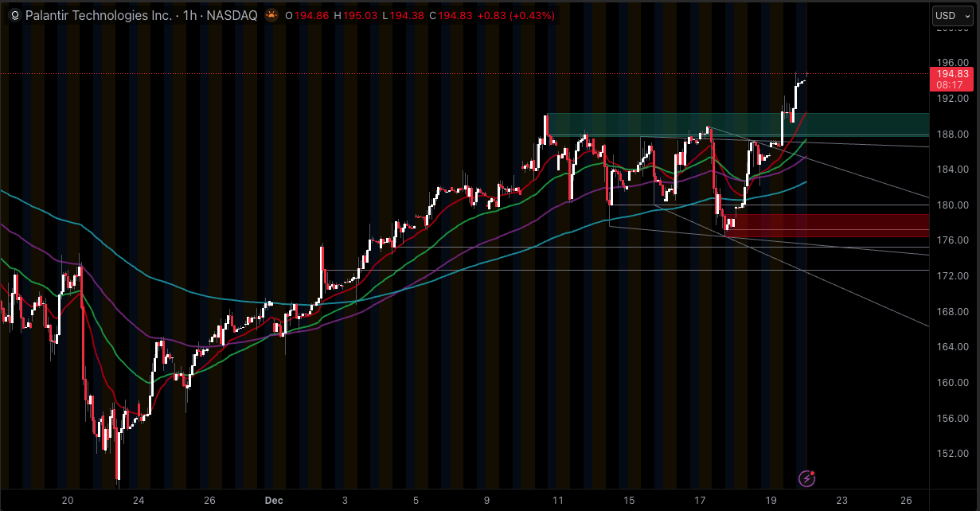Image resolution: width=980 pixels, height=511 pixels.
Task: Click the red 194.83 current price label
Action: (951, 74)
